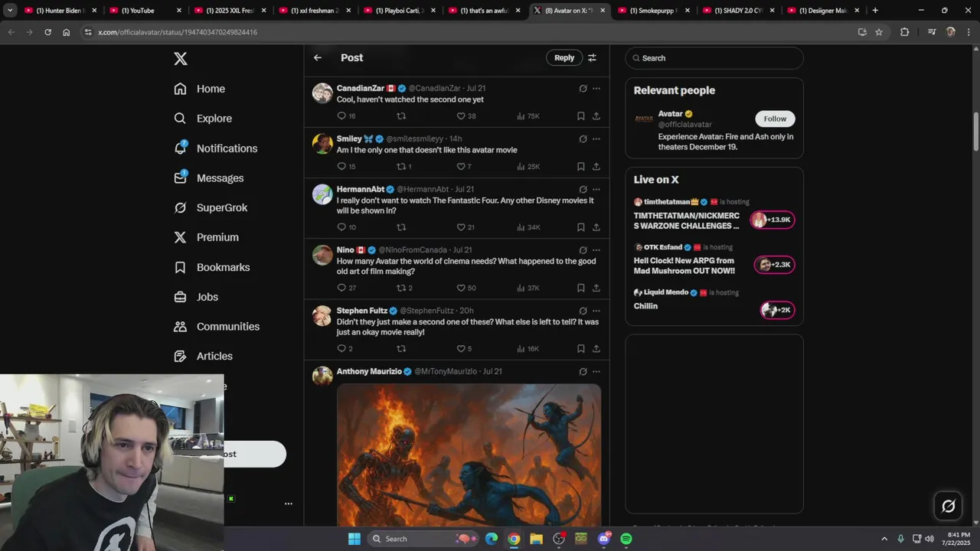Open a new browser tab
The image size is (980, 551).
pyautogui.click(x=875, y=11)
